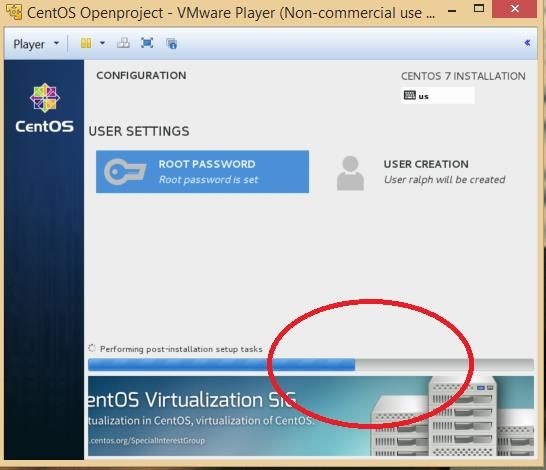This screenshot has width=546, height=470.
Task: Click the yellow suspend/pause VM icon
Action: pos(86,44)
